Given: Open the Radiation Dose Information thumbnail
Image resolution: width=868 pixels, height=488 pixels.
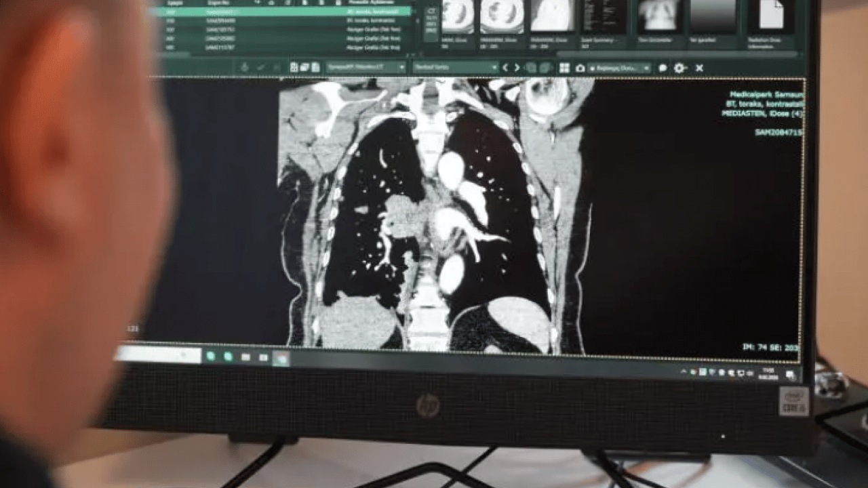Looking at the screenshot, I should (x=771, y=16).
